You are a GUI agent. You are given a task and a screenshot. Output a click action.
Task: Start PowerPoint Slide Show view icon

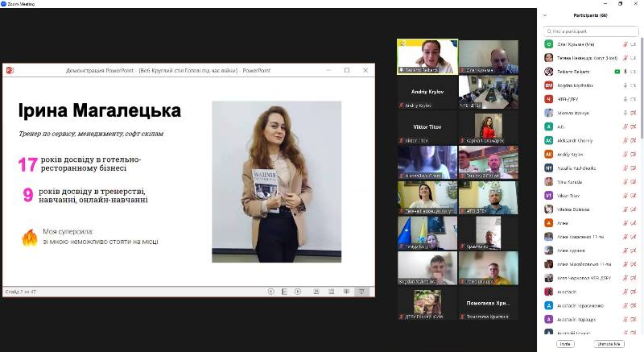tap(361, 292)
